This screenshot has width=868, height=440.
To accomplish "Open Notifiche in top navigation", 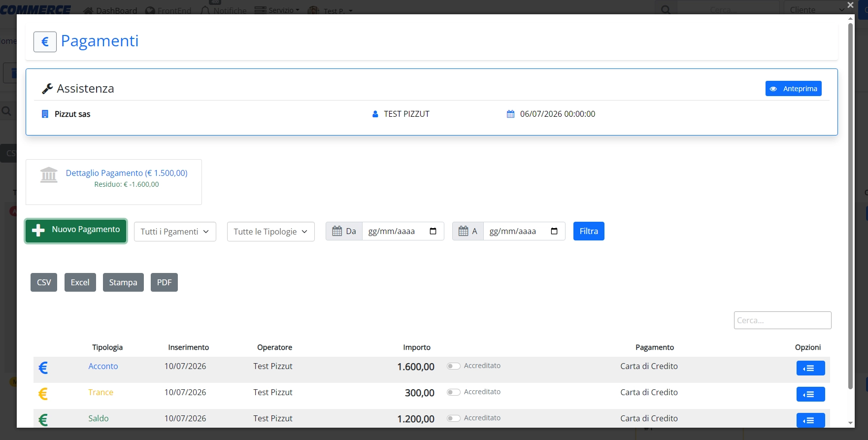I will (224, 10).
